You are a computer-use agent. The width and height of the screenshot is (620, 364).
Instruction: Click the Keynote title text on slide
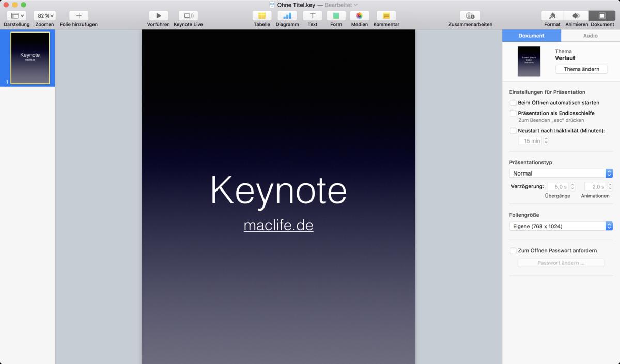point(278,191)
